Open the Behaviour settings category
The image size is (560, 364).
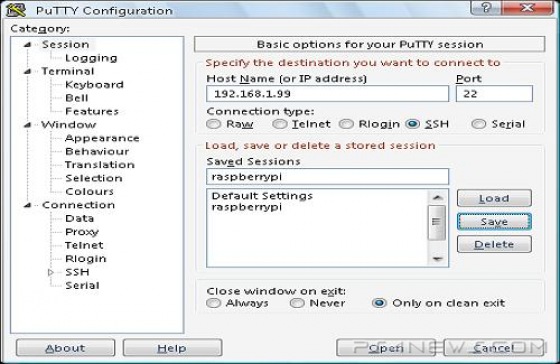click(x=97, y=151)
